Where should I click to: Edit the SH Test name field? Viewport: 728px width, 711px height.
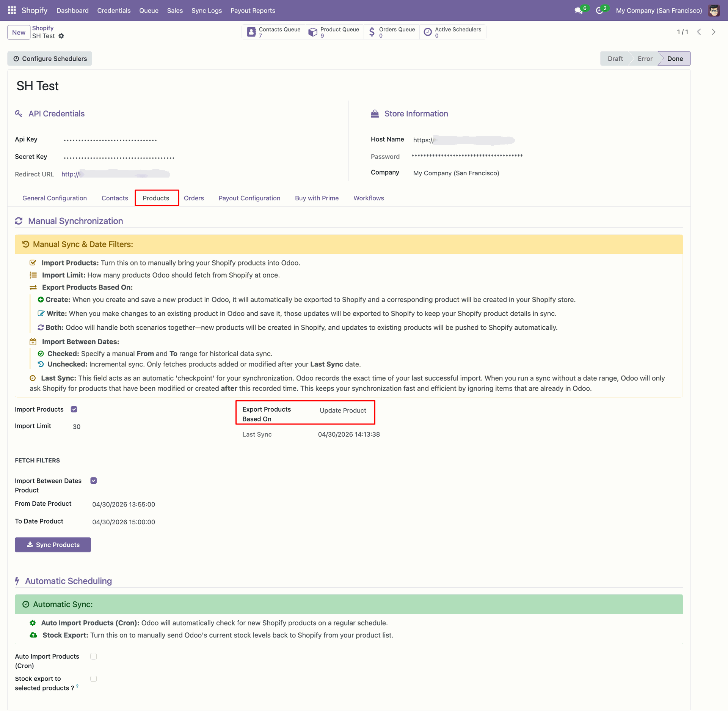pyautogui.click(x=38, y=86)
